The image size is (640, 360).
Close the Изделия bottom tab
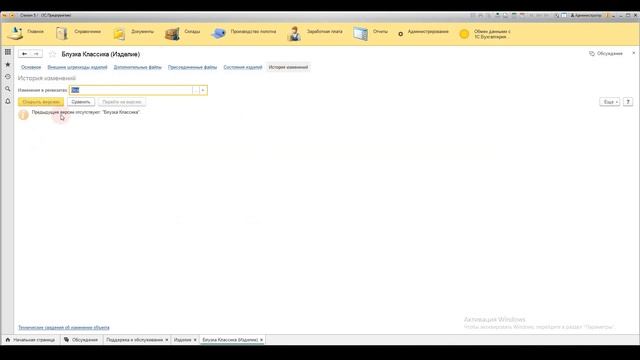tap(195, 340)
